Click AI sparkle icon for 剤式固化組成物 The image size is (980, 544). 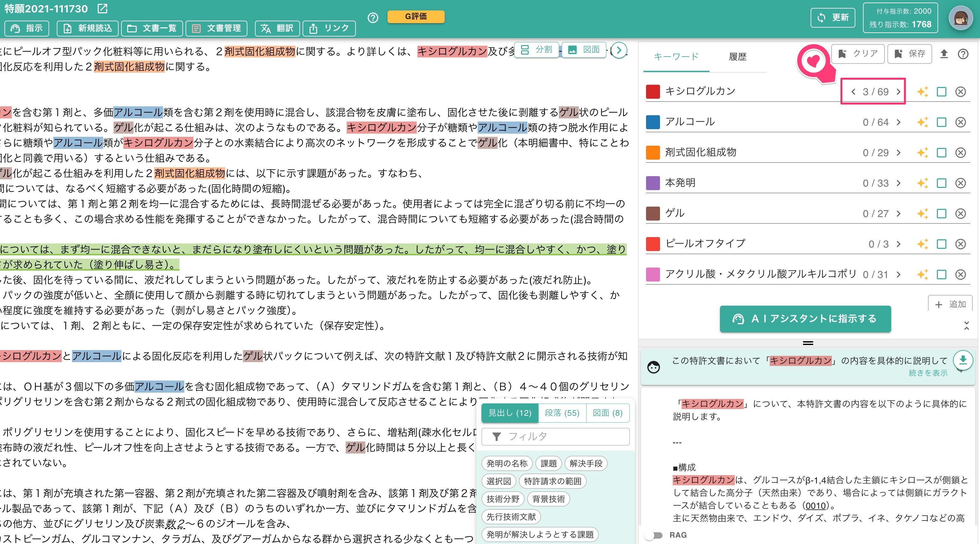click(x=922, y=153)
